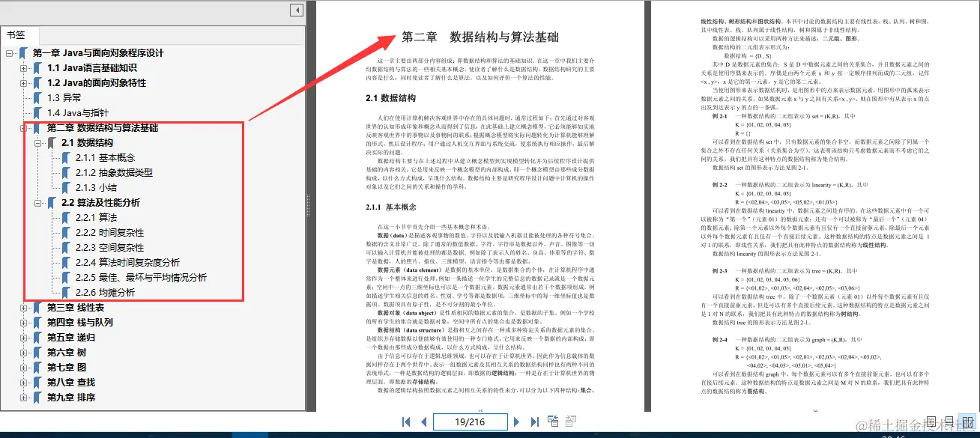
Task: Click the grayed-out second clipboard icon
Action: (x=571, y=422)
